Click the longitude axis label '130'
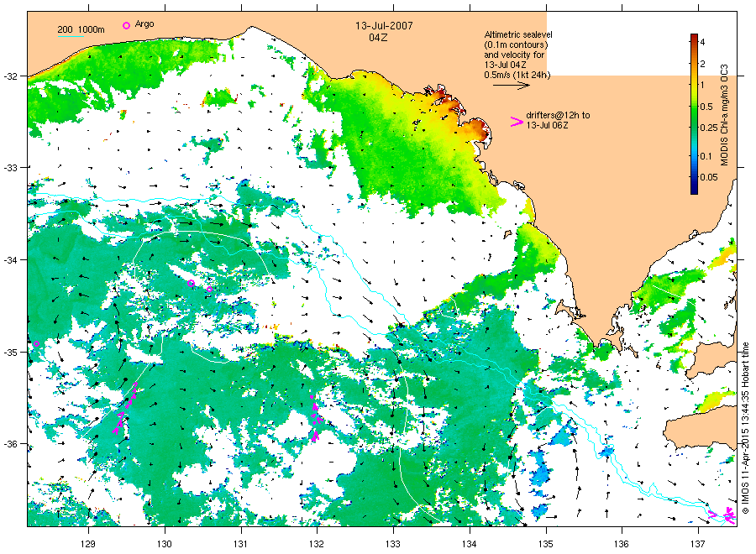Image resolution: width=756 pixels, height=554 pixels. click(165, 544)
